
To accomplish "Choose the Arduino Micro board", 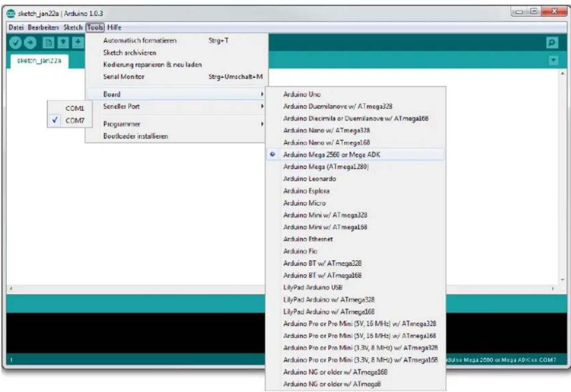I will coord(355,203).
